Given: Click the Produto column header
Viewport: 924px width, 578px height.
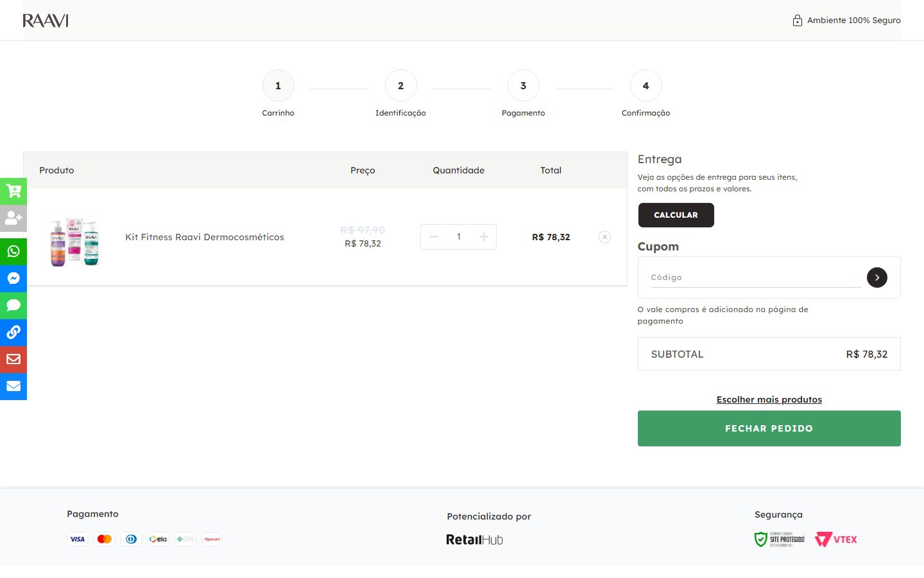Looking at the screenshot, I should 56,170.
